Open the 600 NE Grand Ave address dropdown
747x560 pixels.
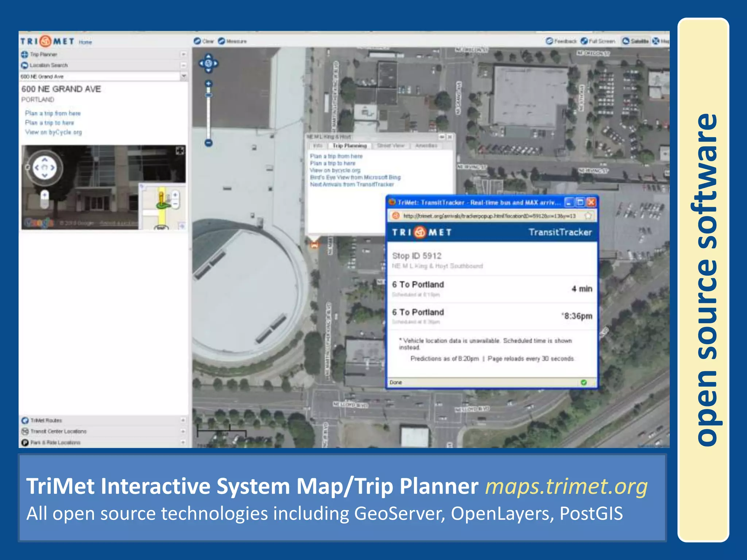pyautogui.click(x=183, y=76)
